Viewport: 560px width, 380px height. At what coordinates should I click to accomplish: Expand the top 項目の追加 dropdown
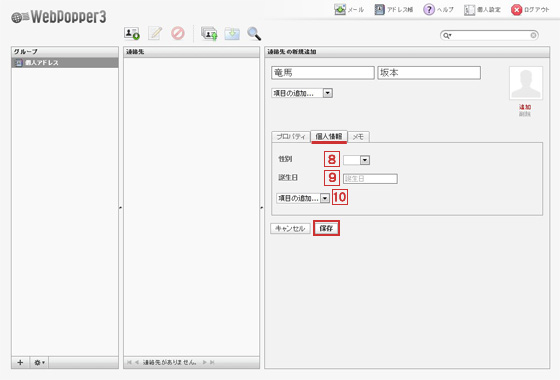coord(302,93)
